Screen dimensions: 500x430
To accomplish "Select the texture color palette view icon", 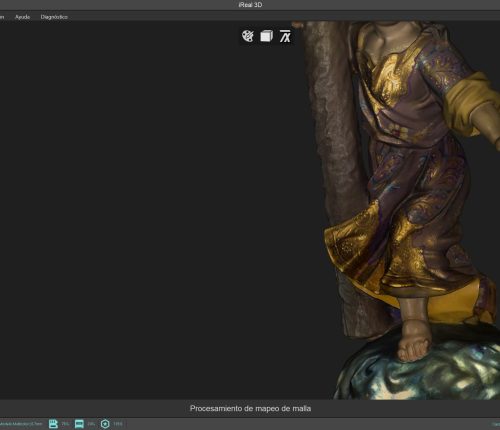I will coord(248,36).
